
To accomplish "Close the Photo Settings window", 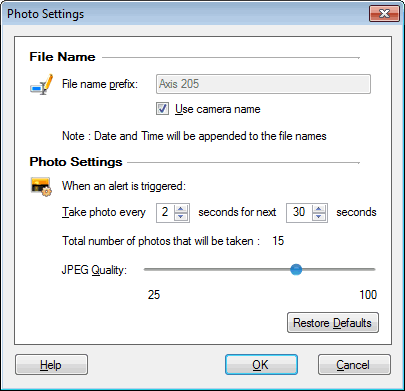I will coord(384,14).
